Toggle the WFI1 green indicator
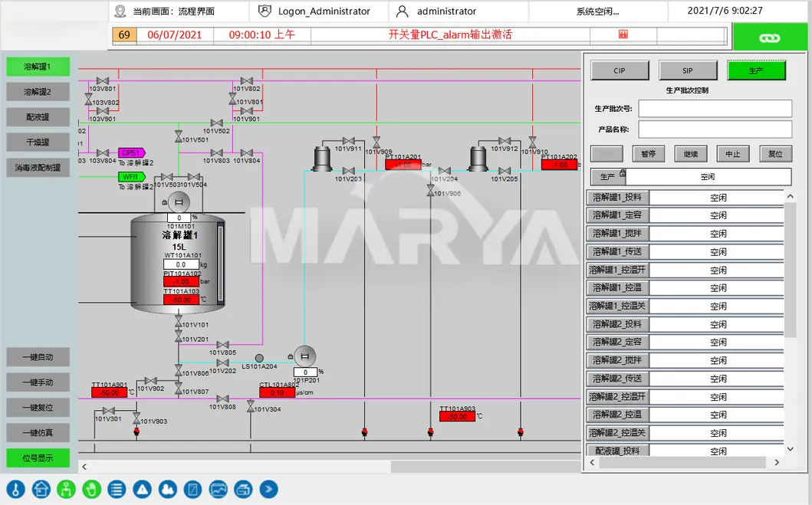Viewport: 812px width, 505px height. point(130,176)
